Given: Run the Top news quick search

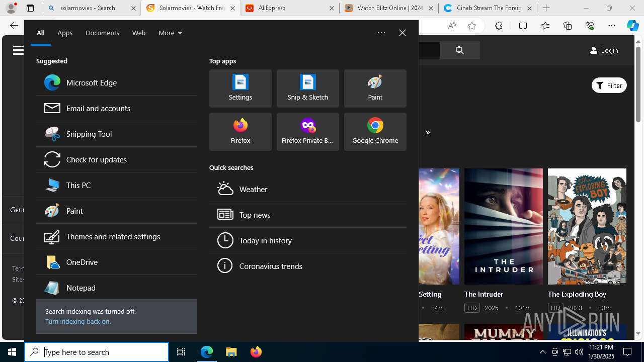Looking at the screenshot, I should 308,215.
